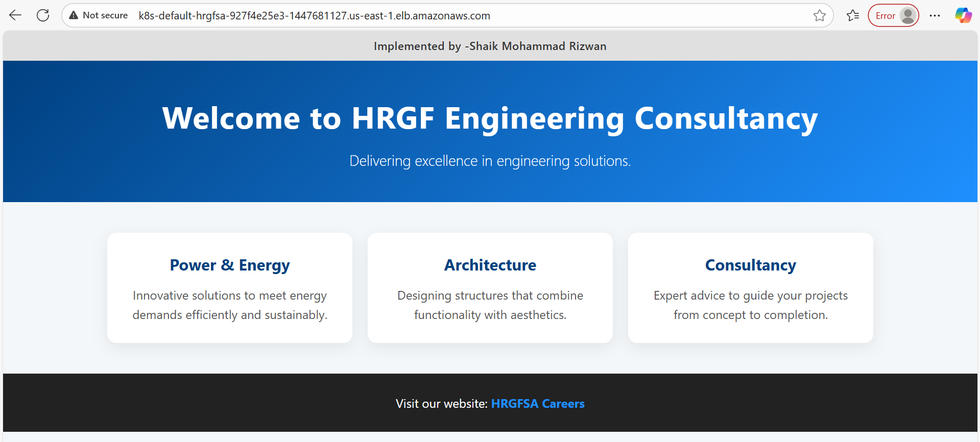Open the HRGFSA Careers link
980x442 pixels.
[x=537, y=404]
